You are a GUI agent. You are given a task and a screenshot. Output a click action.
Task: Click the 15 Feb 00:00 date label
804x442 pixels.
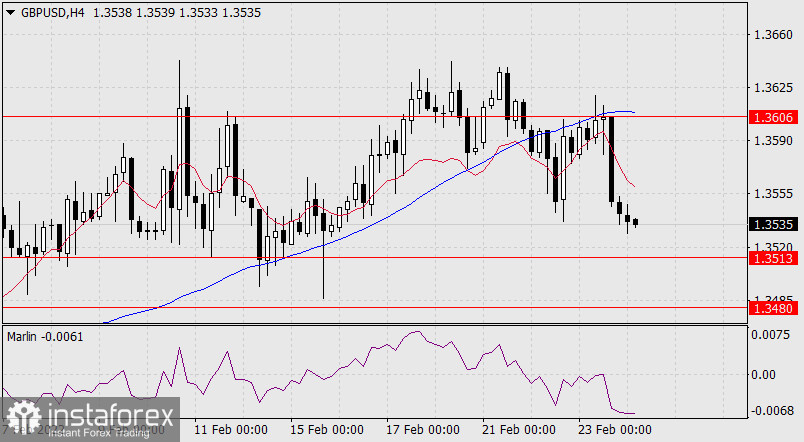(327, 431)
